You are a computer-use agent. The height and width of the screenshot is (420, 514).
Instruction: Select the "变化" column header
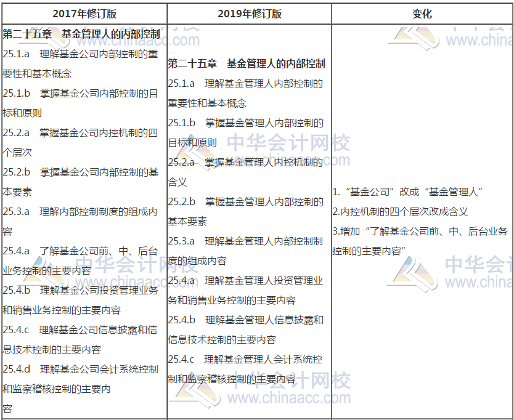click(422, 14)
